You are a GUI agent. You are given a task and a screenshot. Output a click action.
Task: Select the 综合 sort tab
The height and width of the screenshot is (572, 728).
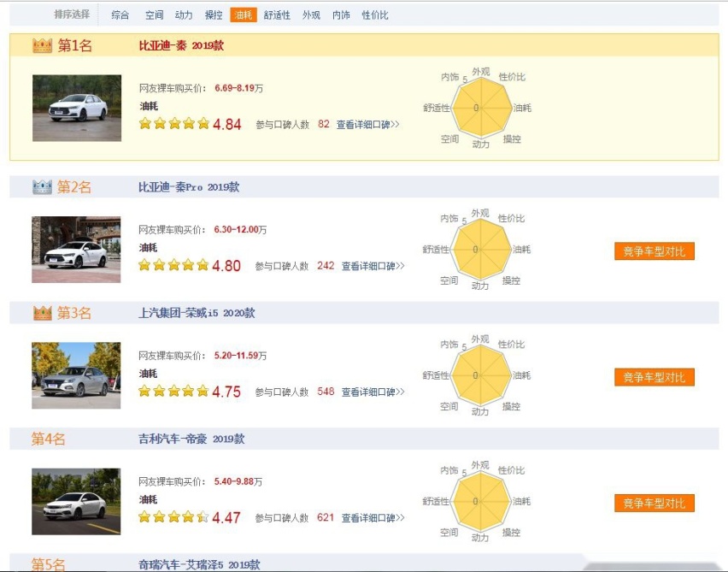[120, 15]
